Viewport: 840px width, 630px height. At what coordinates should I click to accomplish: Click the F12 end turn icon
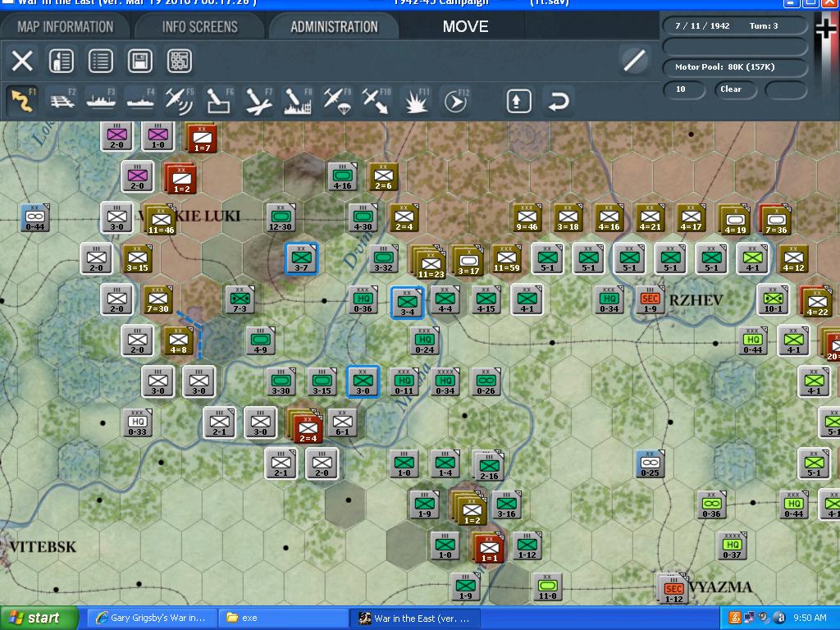click(456, 101)
